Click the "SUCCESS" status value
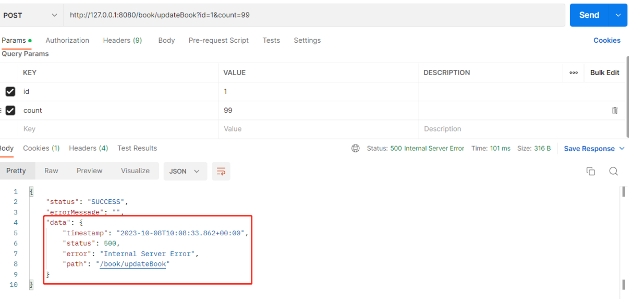The image size is (644, 301). (x=106, y=202)
